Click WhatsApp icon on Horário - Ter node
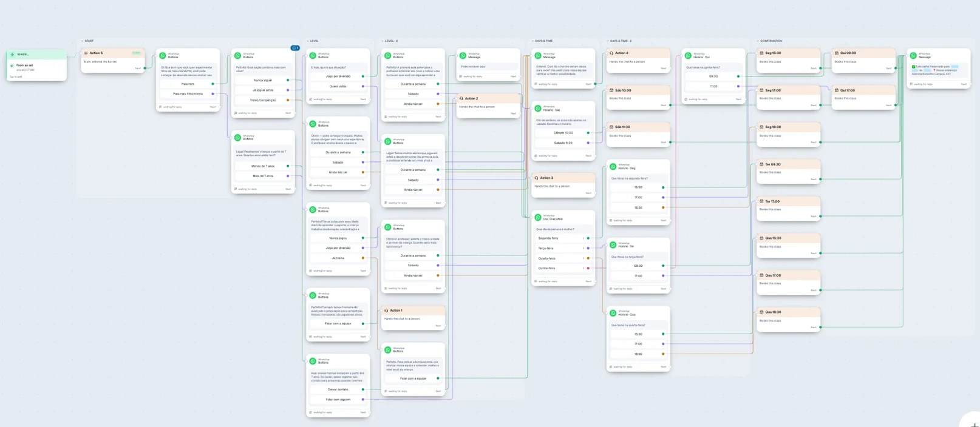Screen dimensions: 980x427 pos(613,245)
